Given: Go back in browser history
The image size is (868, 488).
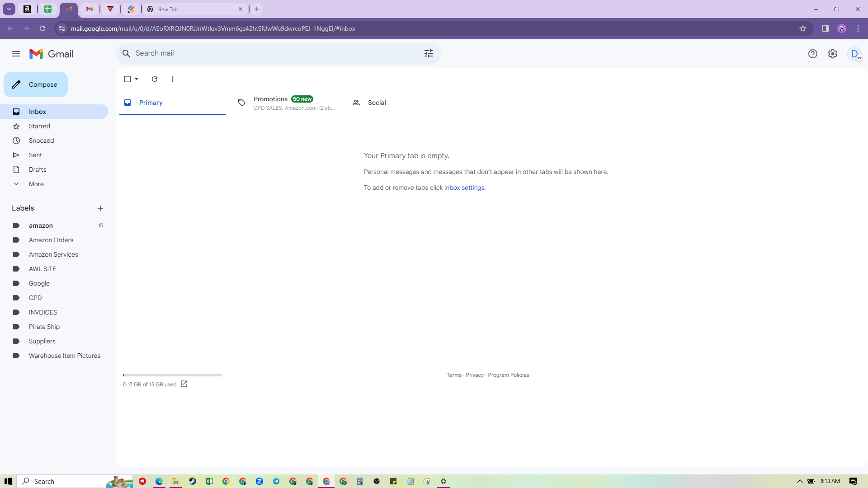Looking at the screenshot, I should pyautogui.click(x=10, y=28).
